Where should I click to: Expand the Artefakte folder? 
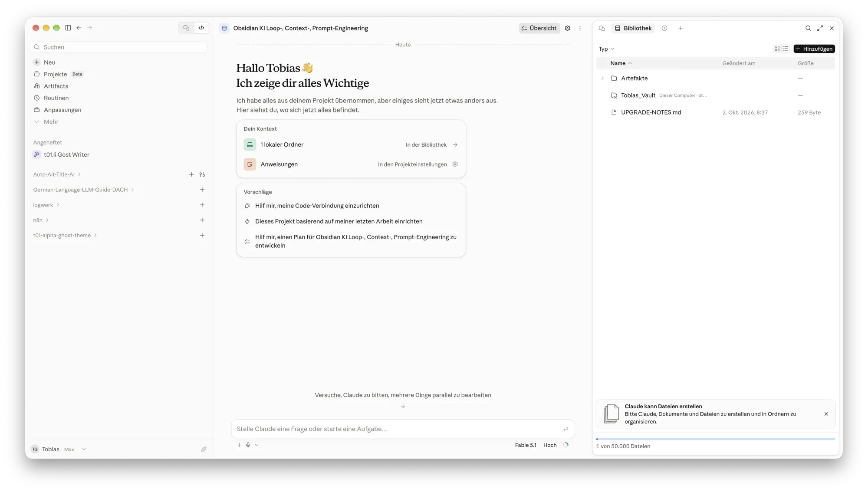[x=602, y=79]
